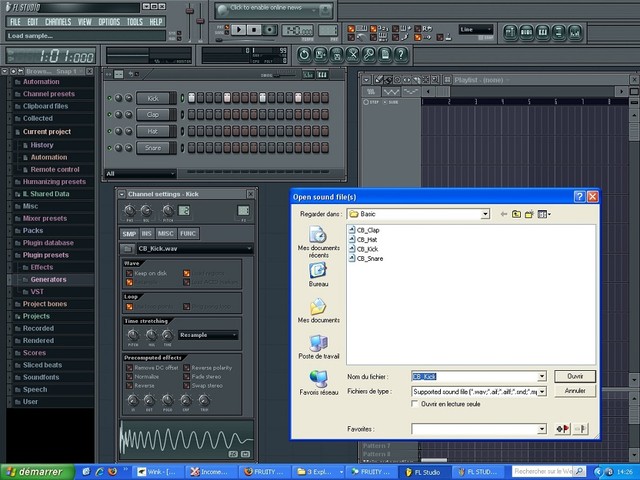Add current folder to favorites icon
Viewport: 640px width, 480px height.
tap(563, 429)
